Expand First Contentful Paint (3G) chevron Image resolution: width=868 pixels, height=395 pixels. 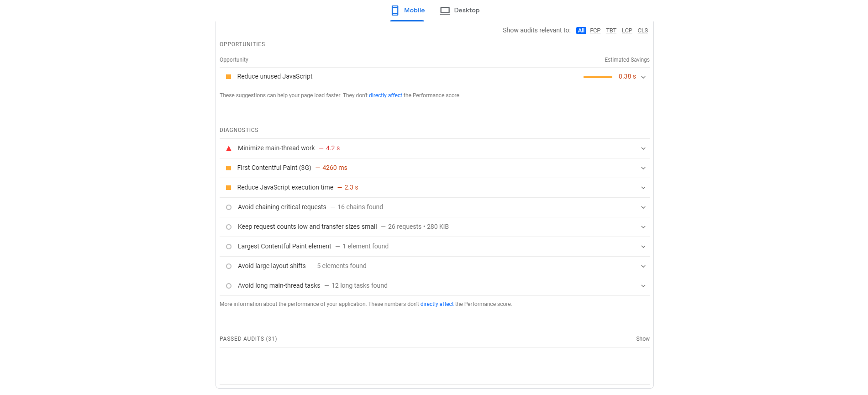pos(643,168)
